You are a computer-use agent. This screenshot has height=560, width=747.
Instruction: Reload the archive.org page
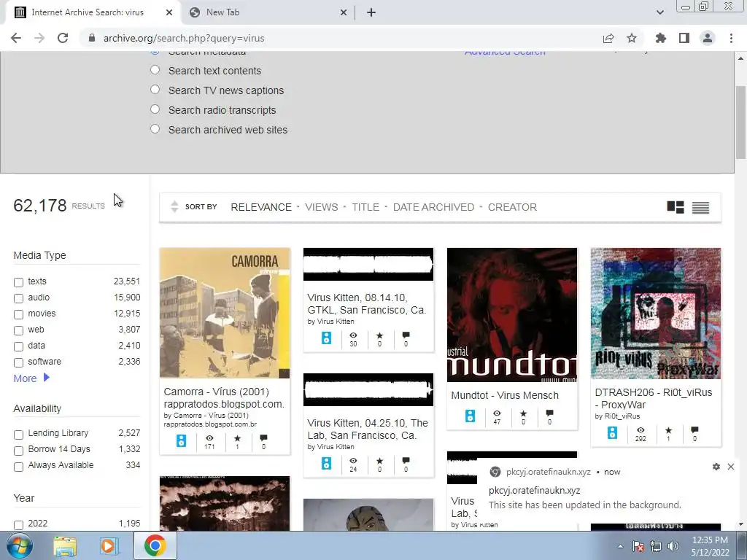(63, 38)
